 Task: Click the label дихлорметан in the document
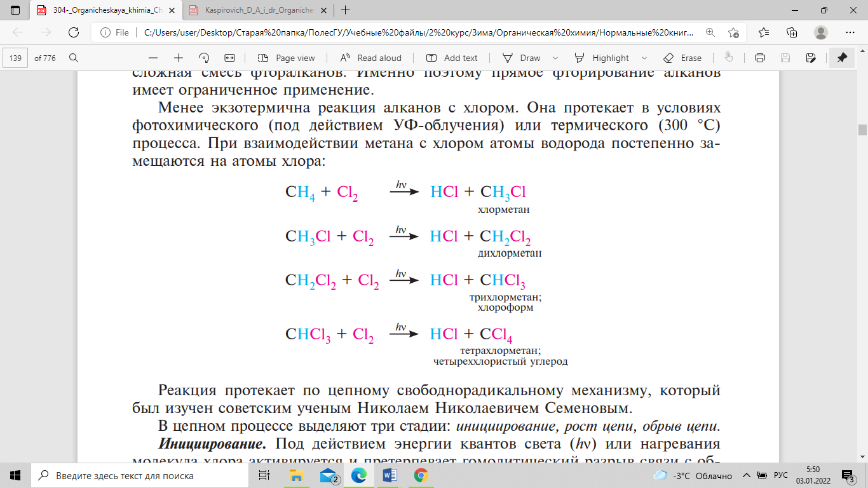[509, 253]
